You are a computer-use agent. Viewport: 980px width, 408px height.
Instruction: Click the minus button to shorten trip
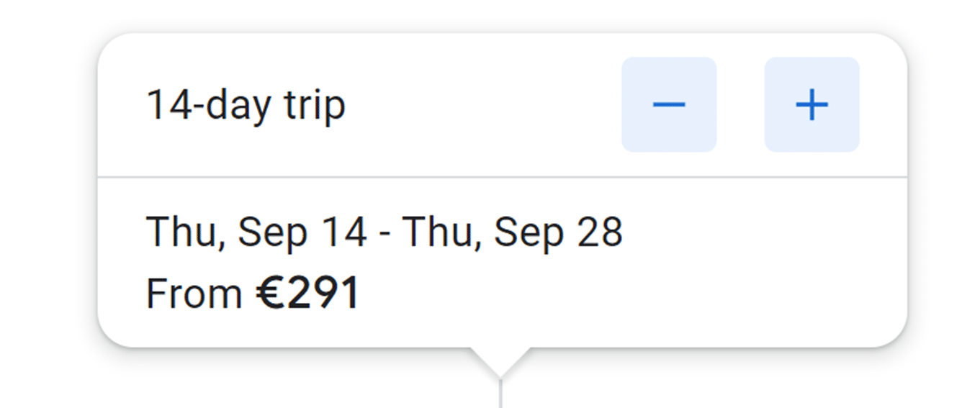click(x=669, y=105)
